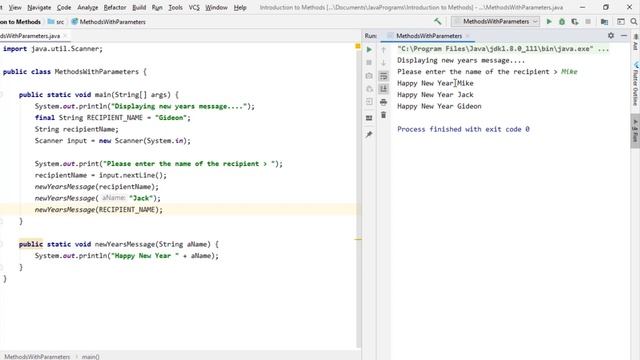
Task: Clear all console output with trash icon
Action: (383, 115)
